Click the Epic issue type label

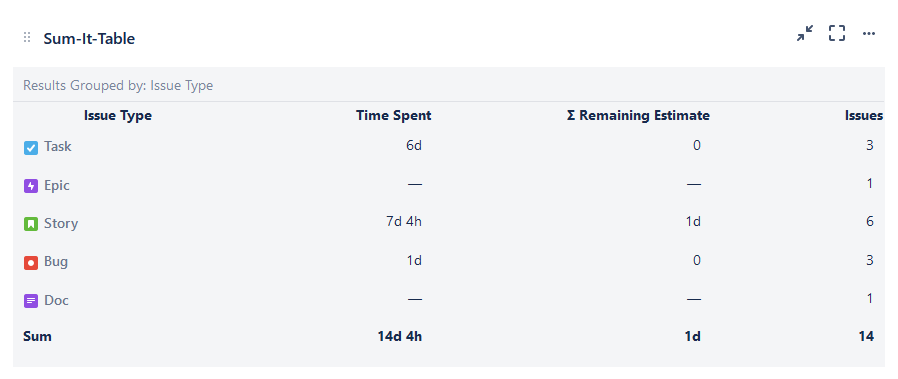click(x=57, y=185)
